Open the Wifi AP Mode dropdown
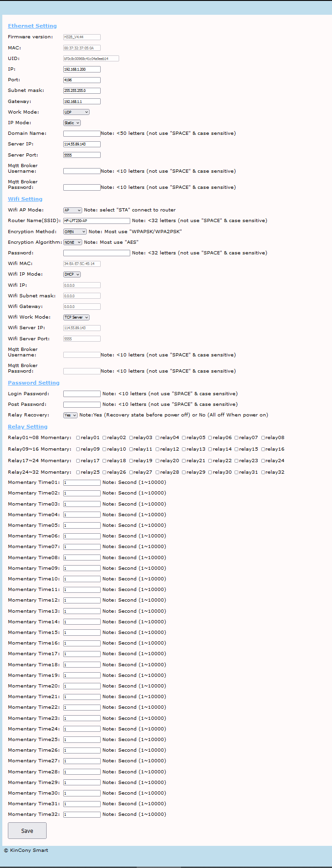The height and width of the screenshot is (868, 332). (72, 210)
